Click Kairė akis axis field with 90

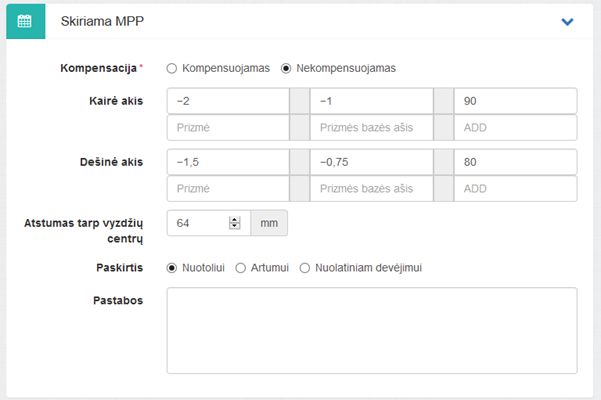[514, 101]
